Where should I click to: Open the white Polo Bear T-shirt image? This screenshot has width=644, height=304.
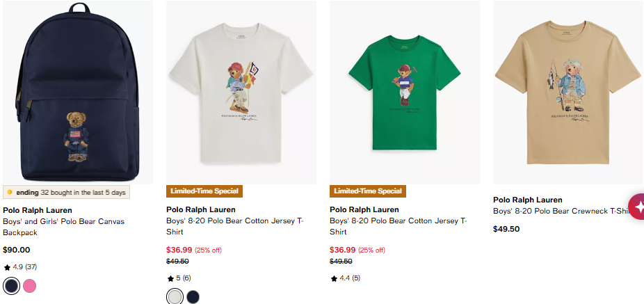click(x=241, y=92)
